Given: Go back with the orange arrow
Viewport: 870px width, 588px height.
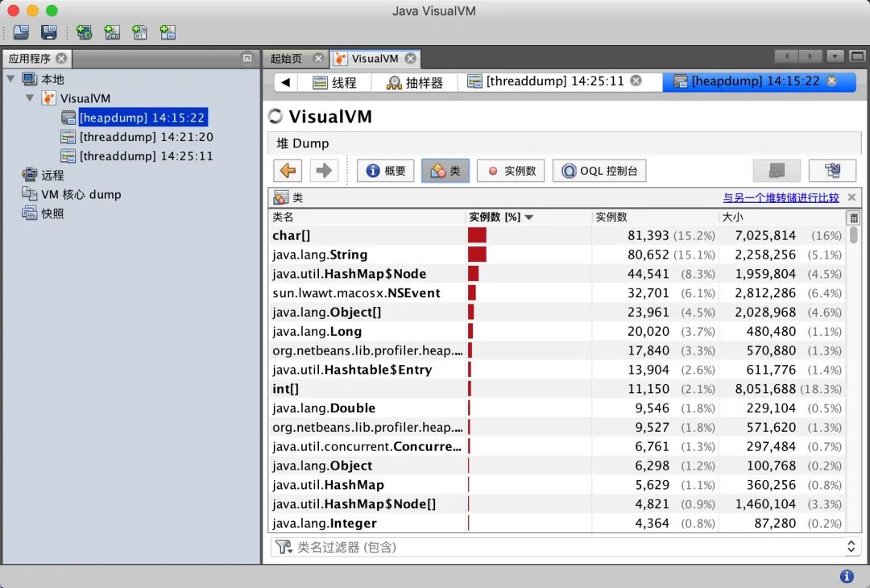Looking at the screenshot, I should pyautogui.click(x=288, y=170).
